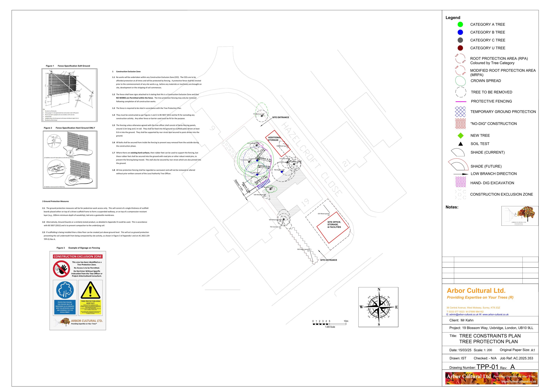Click the Additional Storage red rectangle
This screenshot has width=555, height=392.
click(278, 143)
